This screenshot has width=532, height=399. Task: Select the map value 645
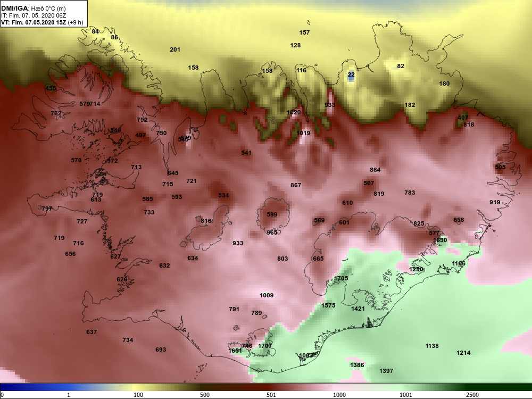[173, 173]
